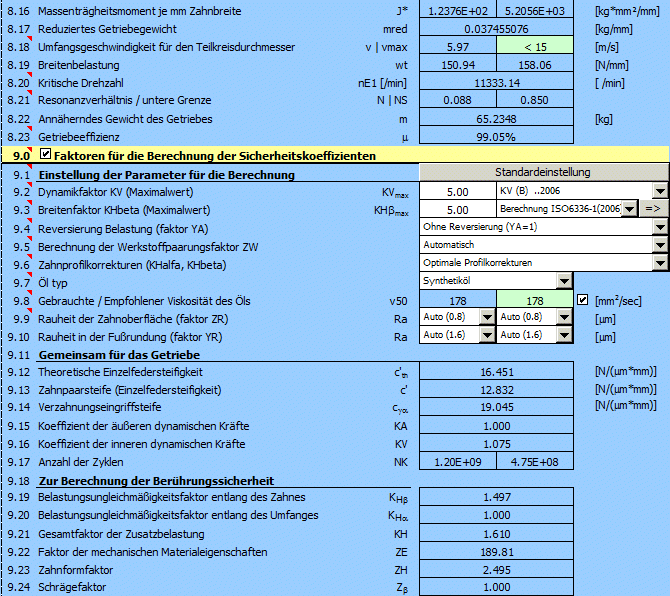Select the speed value 5.97
This screenshot has width=670, height=596.
[x=458, y=46]
